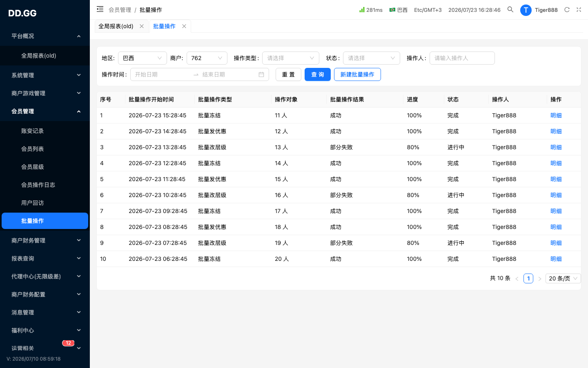Click the 查询 button
The width and height of the screenshot is (588, 368).
[318, 74]
